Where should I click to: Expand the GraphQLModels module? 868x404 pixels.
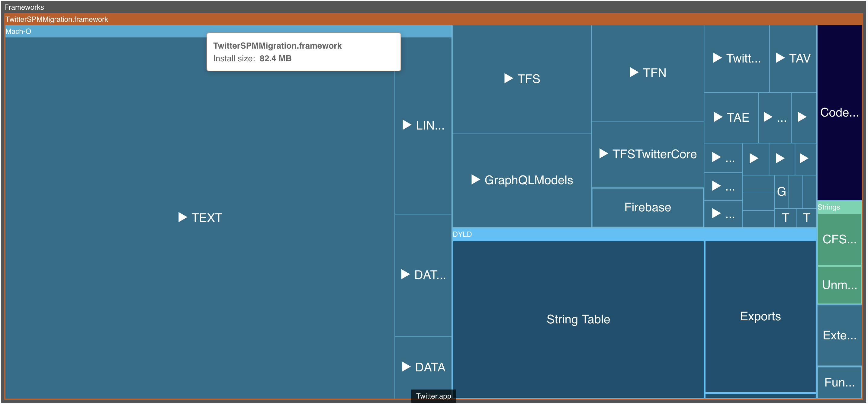476,180
